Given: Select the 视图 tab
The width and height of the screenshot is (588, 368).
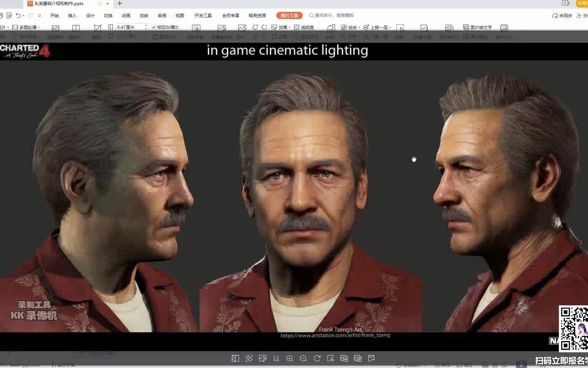Looking at the screenshot, I should pyautogui.click(x=180, y=15).
